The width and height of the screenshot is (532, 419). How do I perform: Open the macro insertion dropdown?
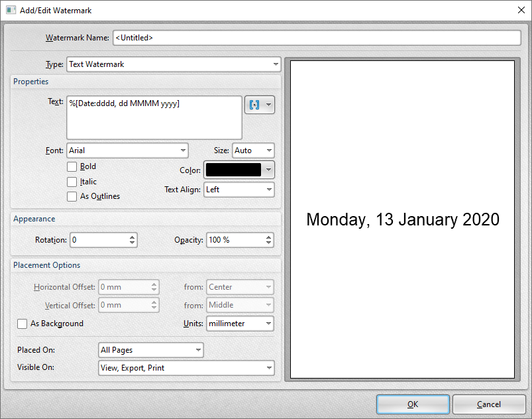point(260,104)
